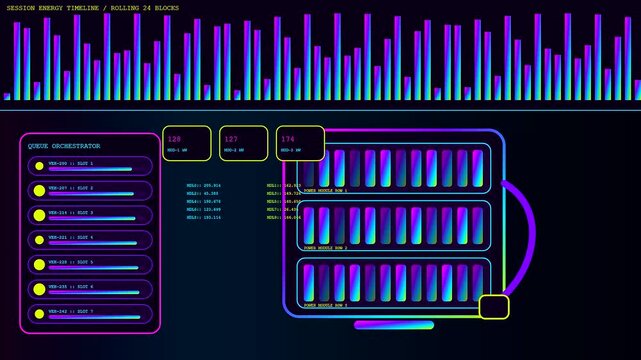
Task: Select the VEX-214 :: SLOT 3 label
Action: [x=71, y=212]
